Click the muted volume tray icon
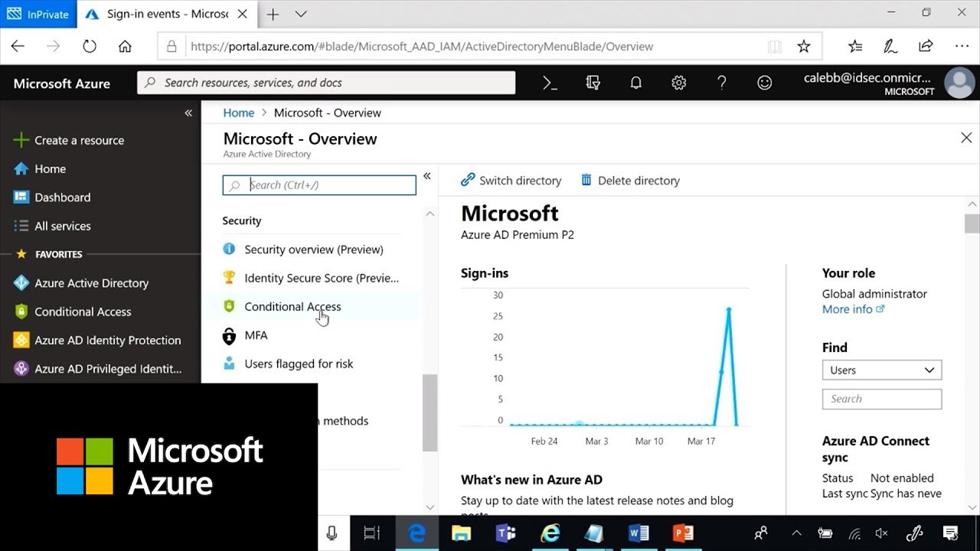Image resolution: width=980 pixels, height=551 pixels. pos(881,533)
